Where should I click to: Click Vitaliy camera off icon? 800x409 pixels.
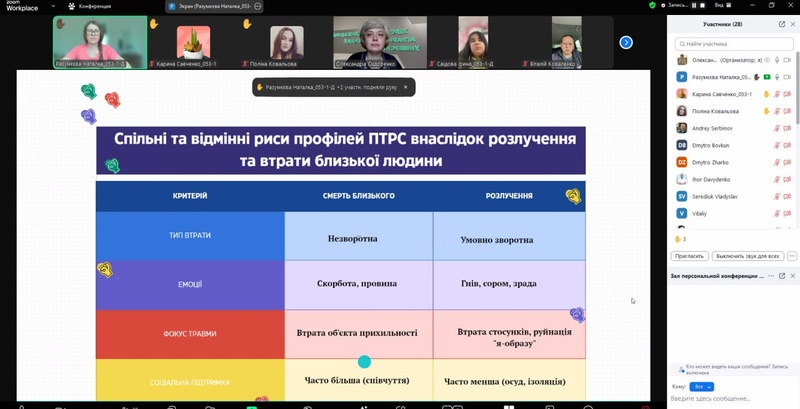787,214
